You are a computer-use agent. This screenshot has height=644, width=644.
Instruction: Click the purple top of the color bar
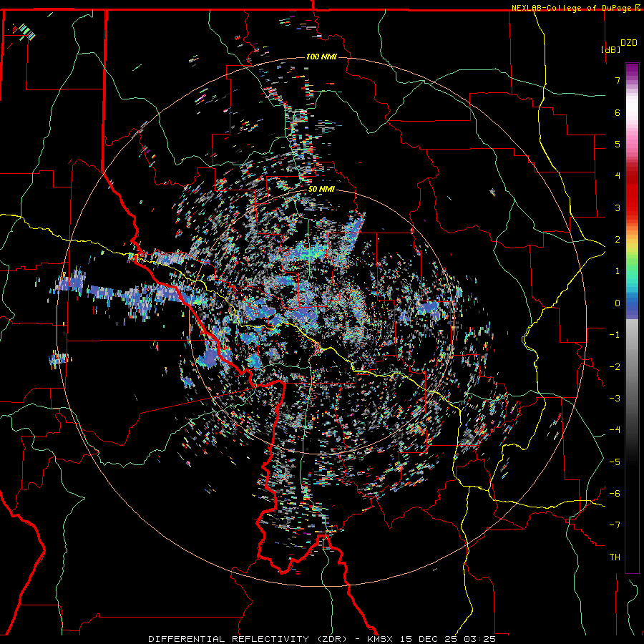click(632, 70)
